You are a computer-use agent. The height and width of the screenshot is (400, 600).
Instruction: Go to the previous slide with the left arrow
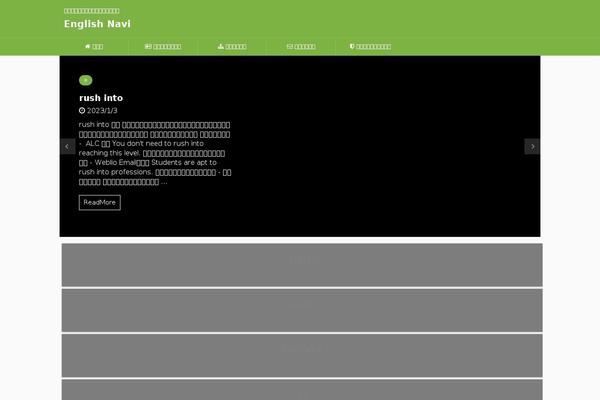click(x=68, y=147)
